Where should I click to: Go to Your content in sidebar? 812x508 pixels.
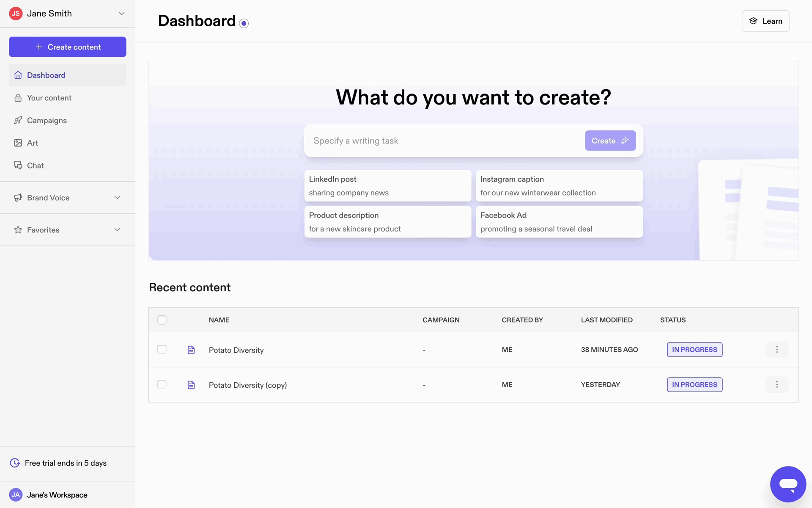(x=68, y=98)
